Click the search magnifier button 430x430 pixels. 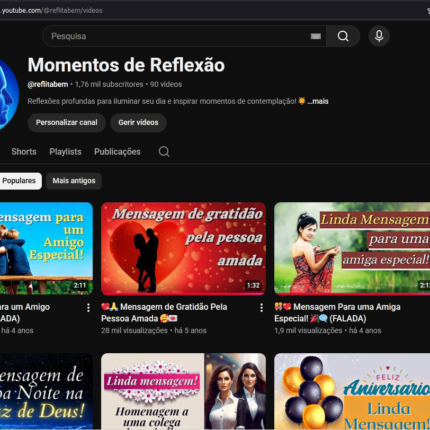click(x=343, y=36)
